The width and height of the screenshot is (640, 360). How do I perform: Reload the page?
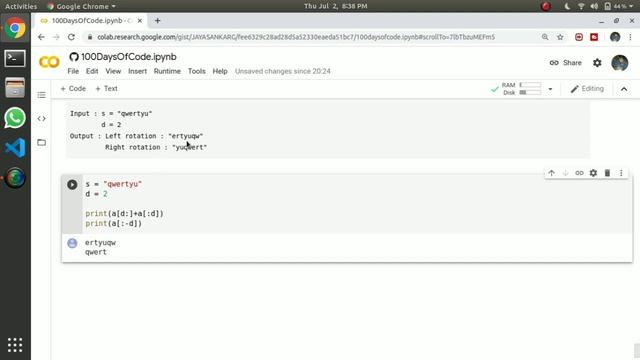(71, 37)
